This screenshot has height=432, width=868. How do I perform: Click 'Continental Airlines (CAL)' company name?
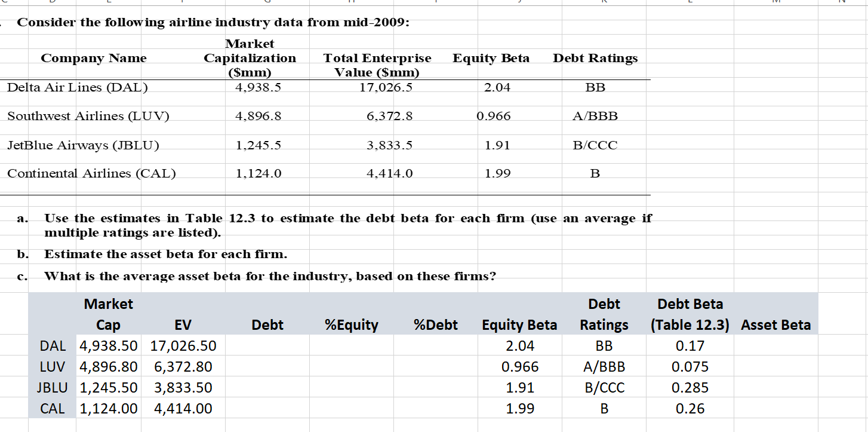pos(91,173)
